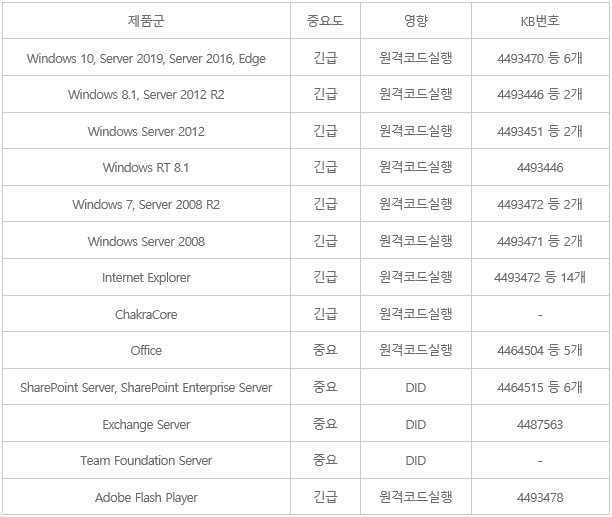Select the "Internet Explorer" product row label

click(x=146, y=277)
